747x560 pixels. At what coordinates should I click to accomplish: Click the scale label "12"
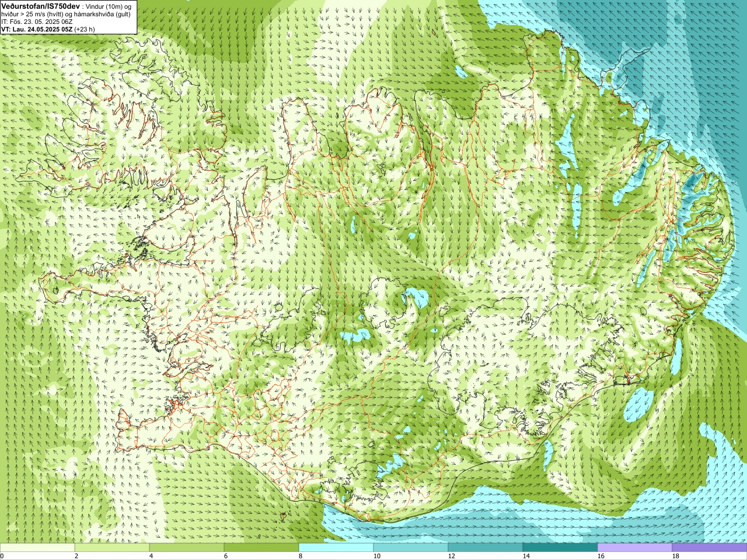pos(452,556)
